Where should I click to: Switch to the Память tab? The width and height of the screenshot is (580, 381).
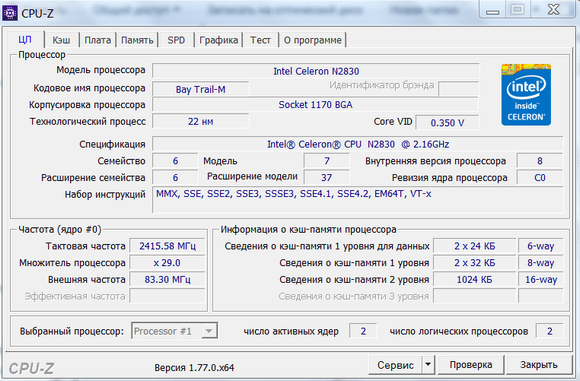point(137,40)
